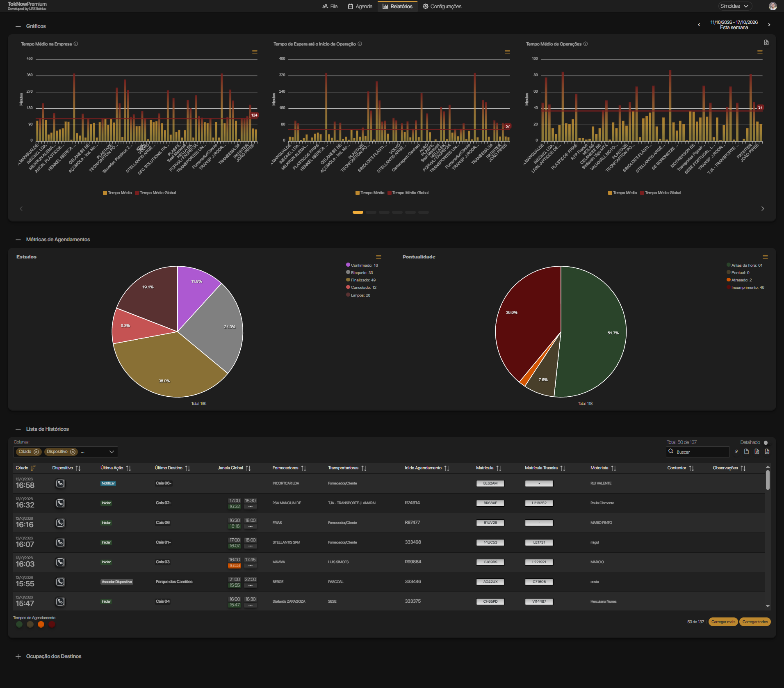Open Pontualidade pie chart menu icon
784x688 pixels.
pos(765,257)
